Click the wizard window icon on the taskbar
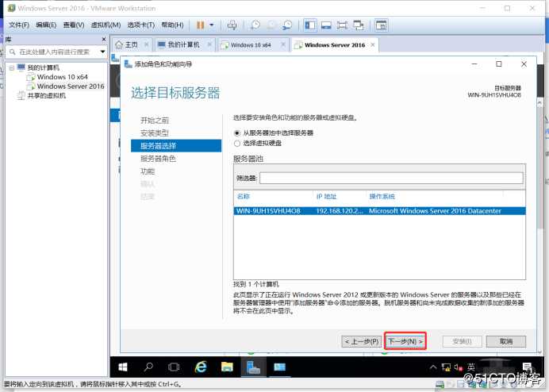 279,367
